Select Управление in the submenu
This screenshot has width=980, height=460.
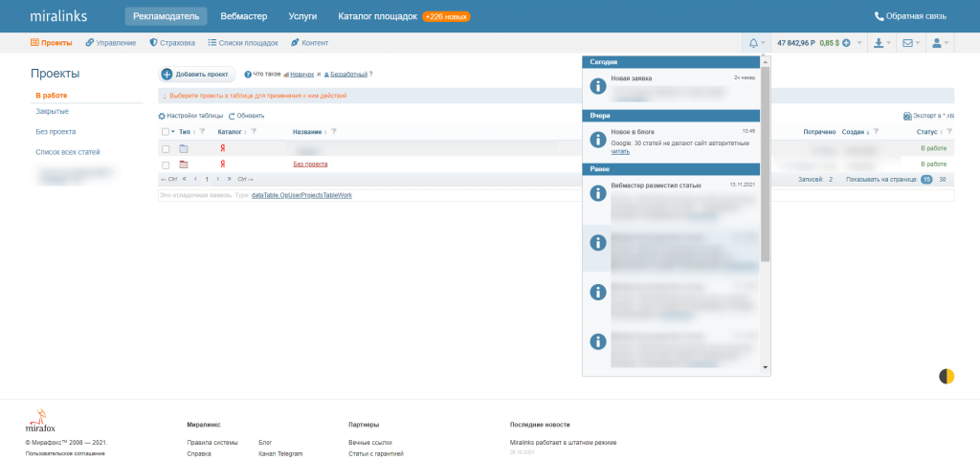pos(111,43)
